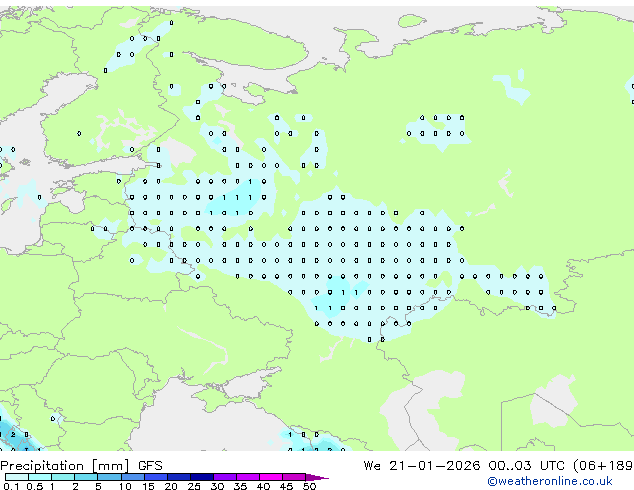Click the '40' legend scale label

pos(263,486)
